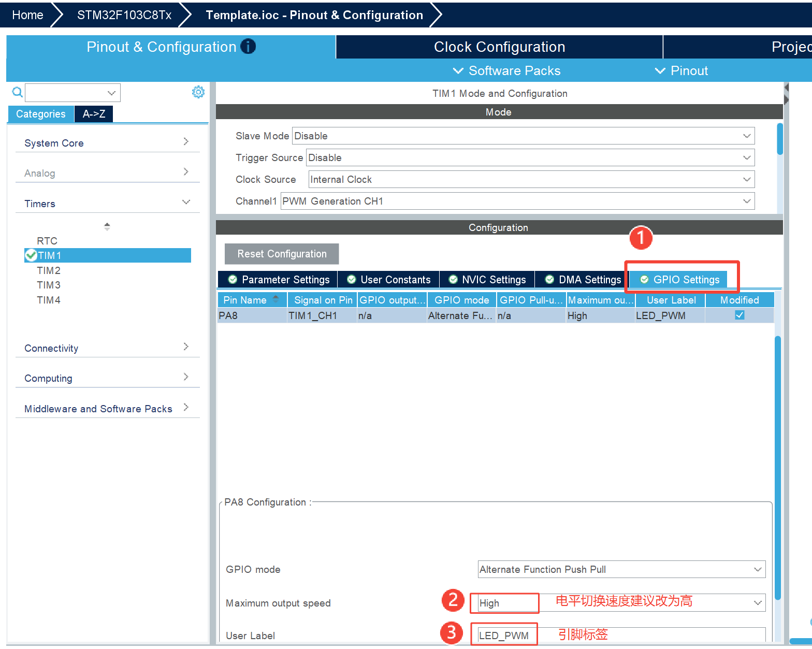This screenshot has height=649, width=812.
Task: Switch to the A->Z tab
Action: click(x=94, y=114)
